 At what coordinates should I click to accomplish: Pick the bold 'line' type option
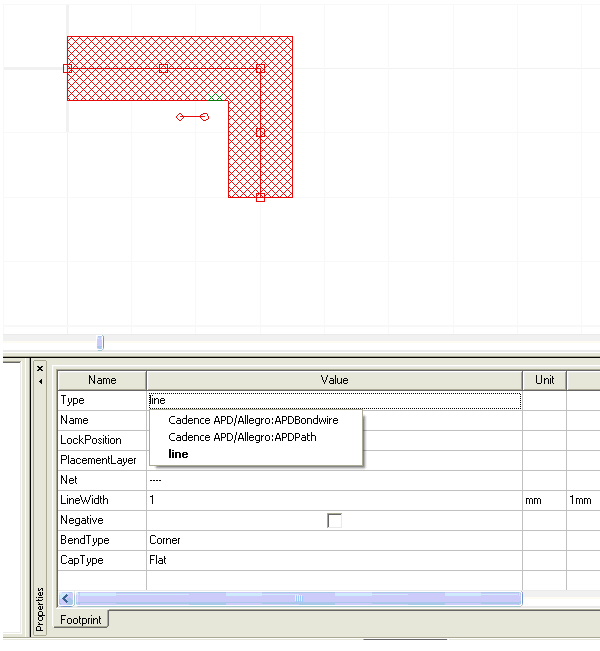(x=178, y=454)
